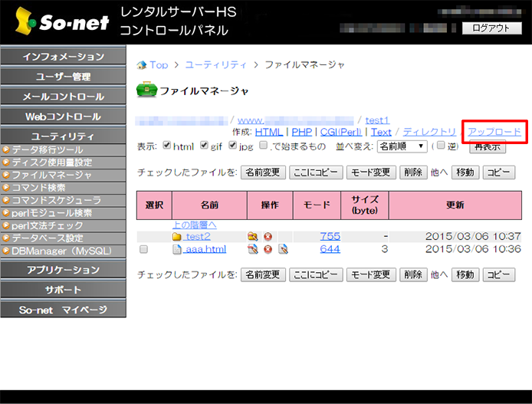Toggle the gif display filter checkbox
This screenshot has height=404, width=532.
point(204,146)
